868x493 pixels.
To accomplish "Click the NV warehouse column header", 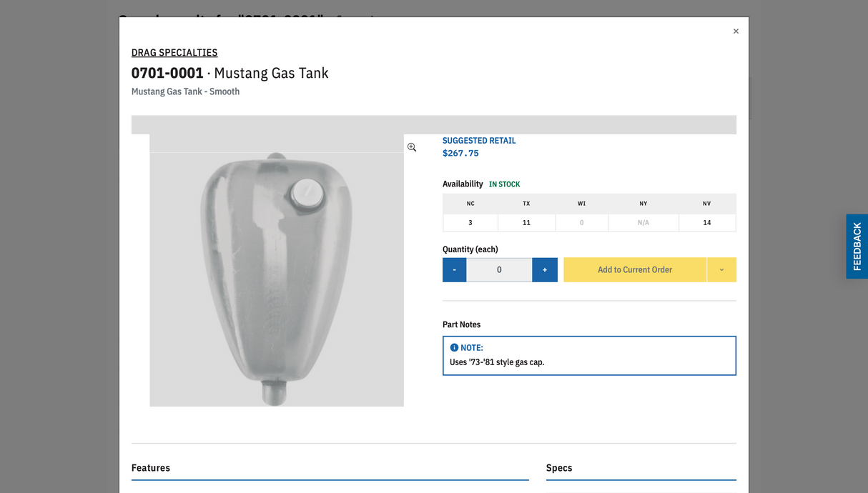I will click(x=707, y=204).
